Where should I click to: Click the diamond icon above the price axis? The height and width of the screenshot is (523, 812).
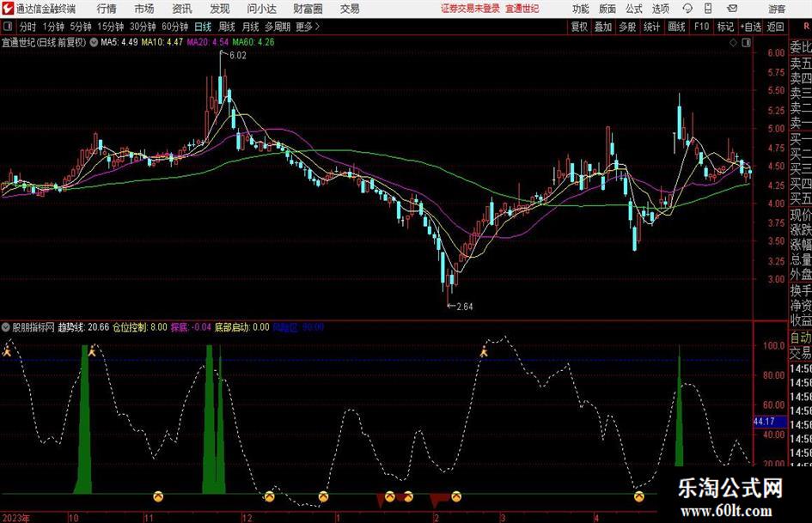point(733,43)
